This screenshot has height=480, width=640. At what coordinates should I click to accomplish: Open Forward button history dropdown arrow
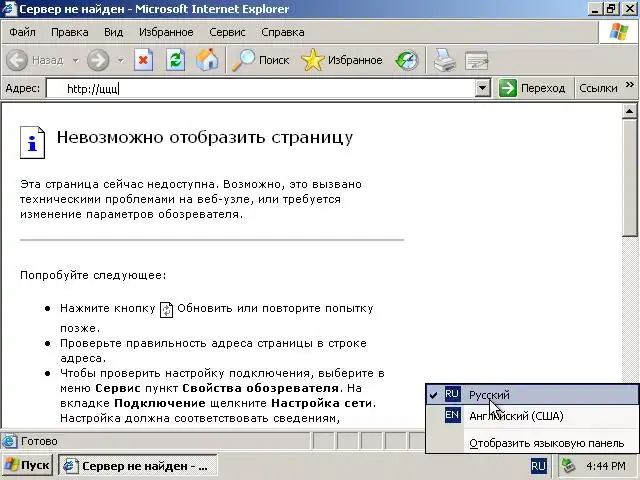(x=120, y=60)
